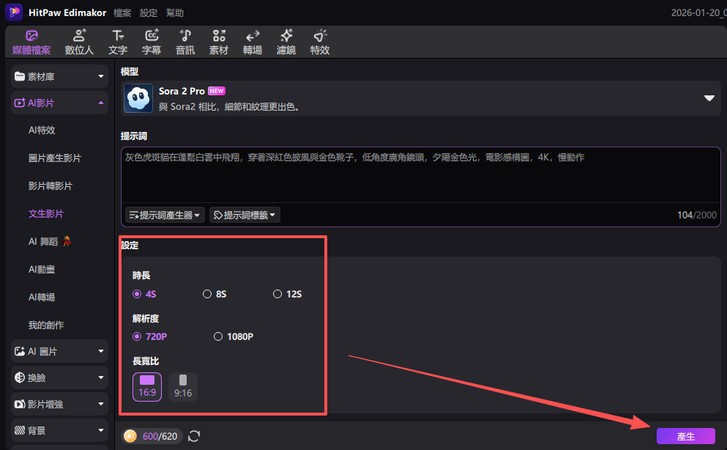
Task: Click the HitPaw Edimakor app logo
Action: tap(14, 12)
